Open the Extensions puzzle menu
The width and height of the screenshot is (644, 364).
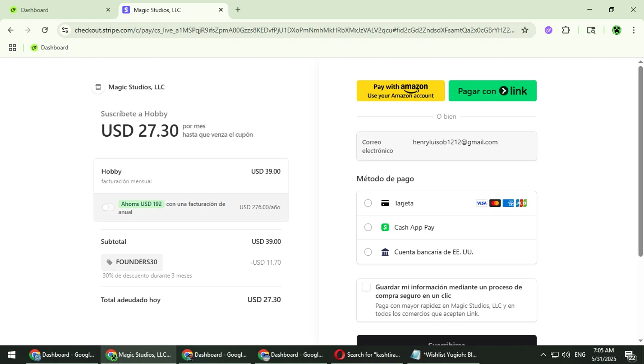(566, 30)
